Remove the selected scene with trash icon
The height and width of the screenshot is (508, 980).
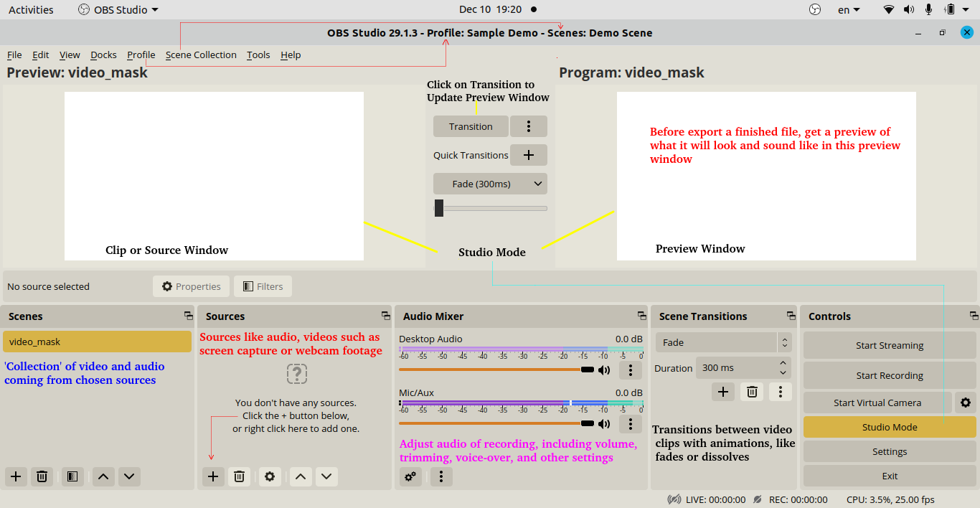point(42,476)
